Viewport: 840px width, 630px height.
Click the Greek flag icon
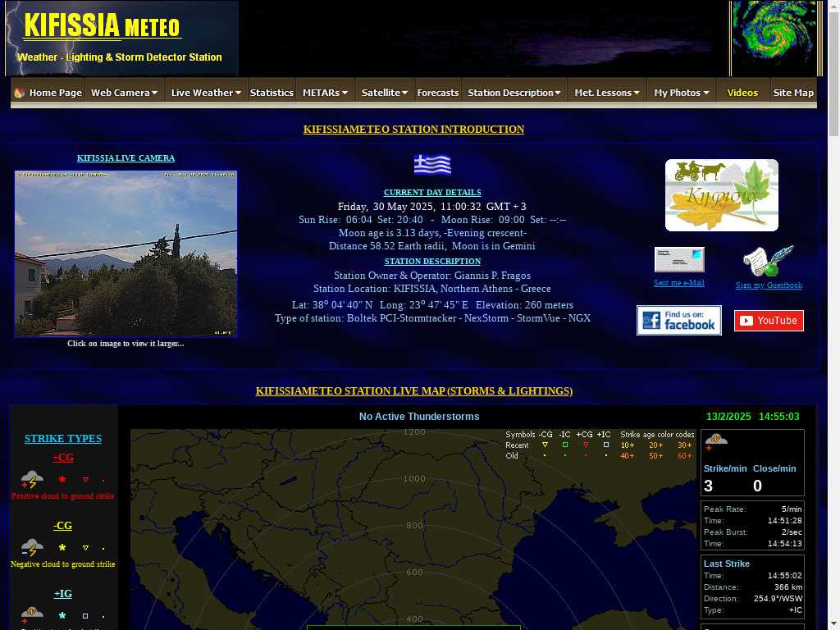click(x=432, y=164)
